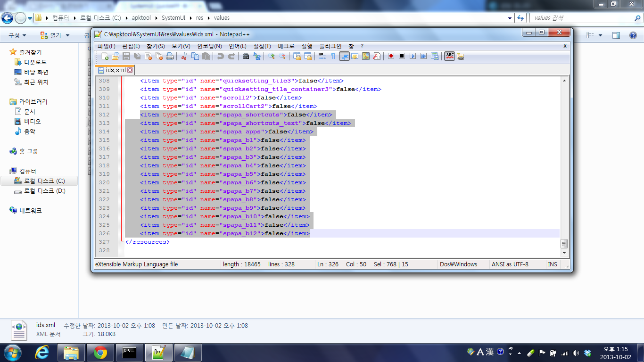Start macro recording with the red dot icon
The height and width of the screenshot is (362, 644).
(391, 56)
